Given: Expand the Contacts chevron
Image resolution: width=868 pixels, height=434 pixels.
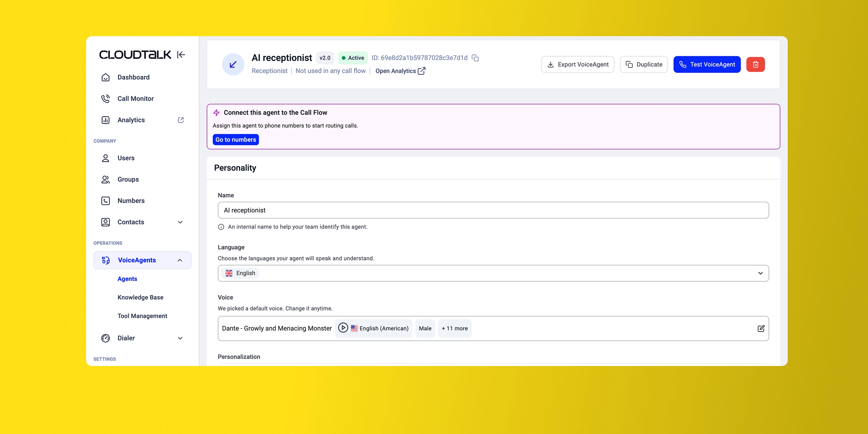Looking at the screenshot, I should pos(180,222).
